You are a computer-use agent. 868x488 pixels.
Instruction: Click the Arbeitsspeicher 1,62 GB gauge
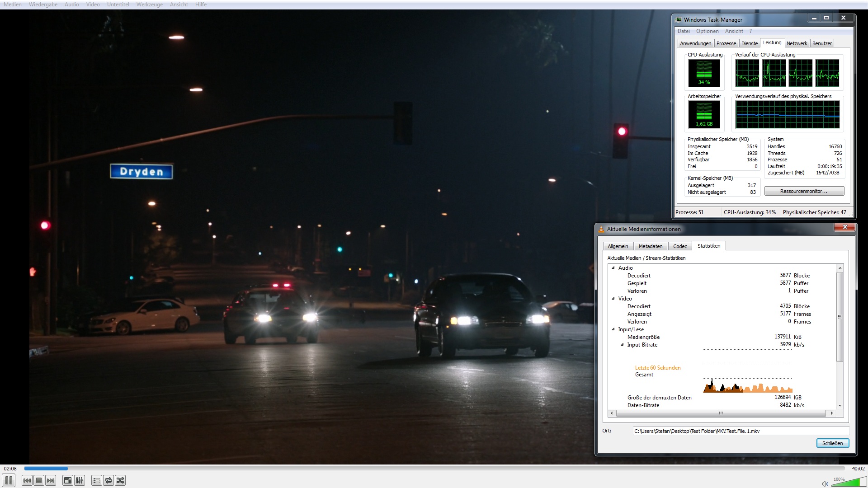point(704,114)
